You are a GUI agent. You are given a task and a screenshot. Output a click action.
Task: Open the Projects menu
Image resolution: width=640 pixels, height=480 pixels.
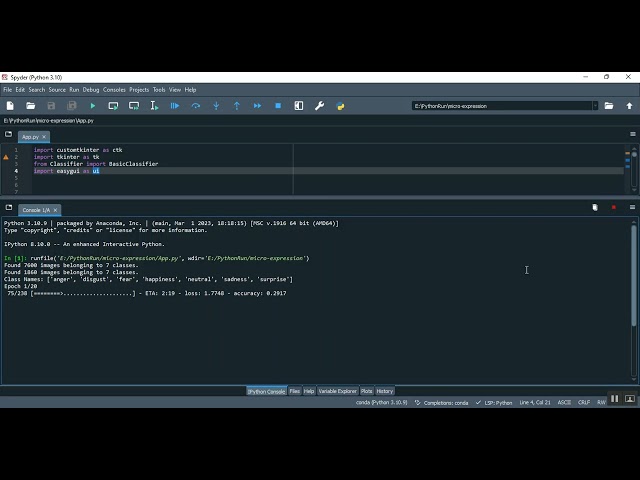139,90
